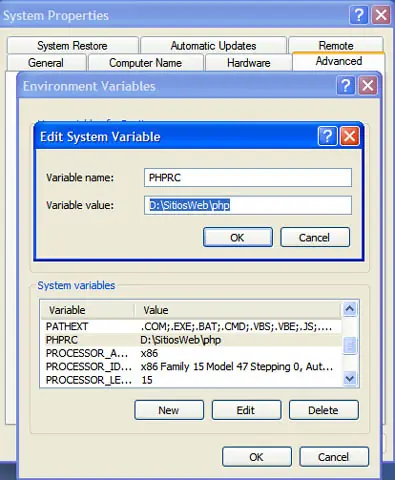Click the System Properties help button

359,15
